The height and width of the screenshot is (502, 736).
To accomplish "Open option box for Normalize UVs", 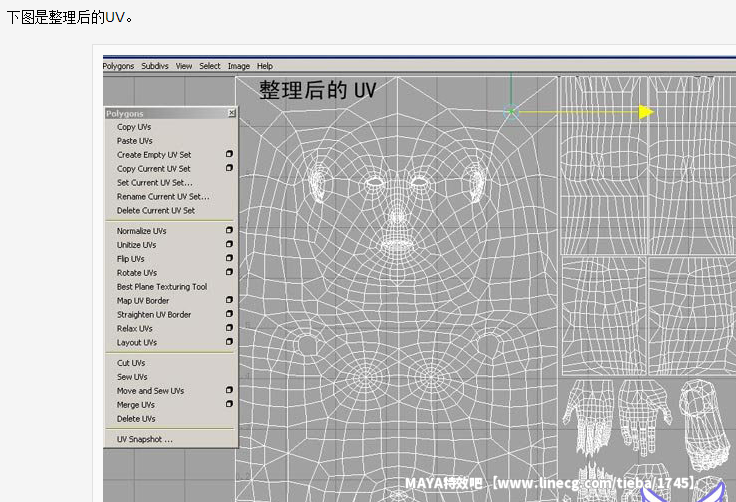I will pos(229,230).
